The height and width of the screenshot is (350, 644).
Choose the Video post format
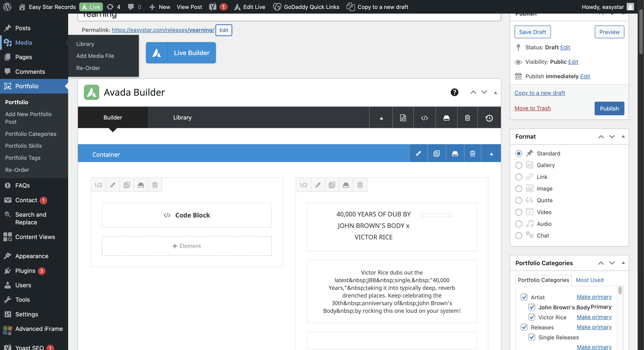(x=519, y=212)
